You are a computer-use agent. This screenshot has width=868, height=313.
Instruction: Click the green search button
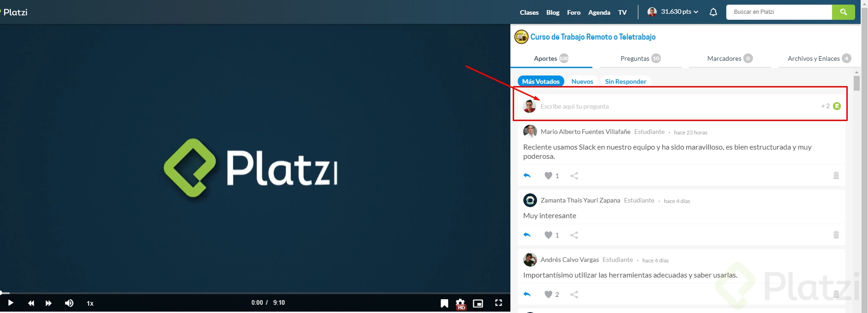[844, 12]
